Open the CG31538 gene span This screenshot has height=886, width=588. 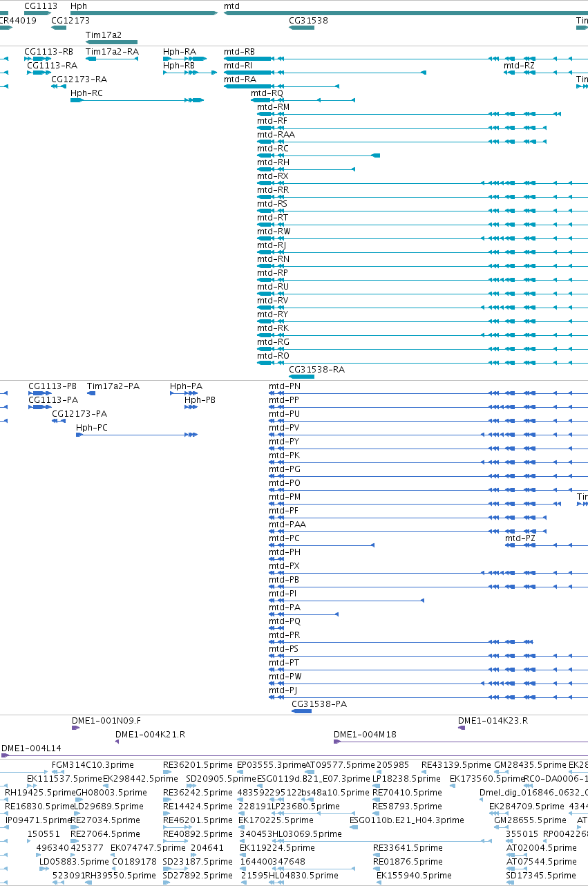301,28
